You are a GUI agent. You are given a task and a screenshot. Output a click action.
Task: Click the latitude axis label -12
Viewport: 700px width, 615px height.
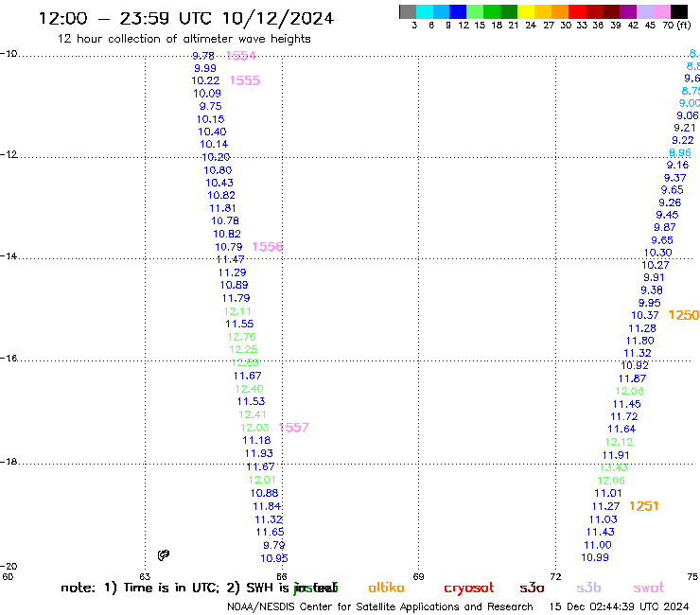[9, 154]
